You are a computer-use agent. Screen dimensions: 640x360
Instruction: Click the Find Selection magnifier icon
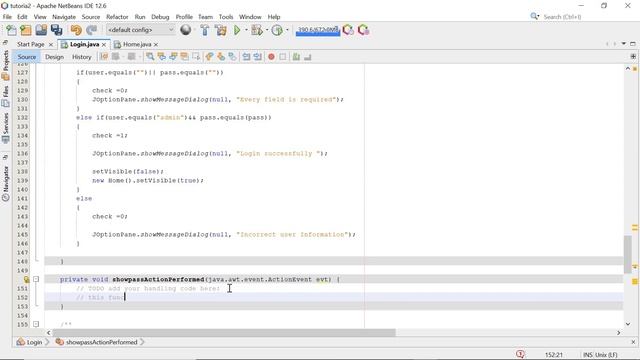(x=150, y=57)
